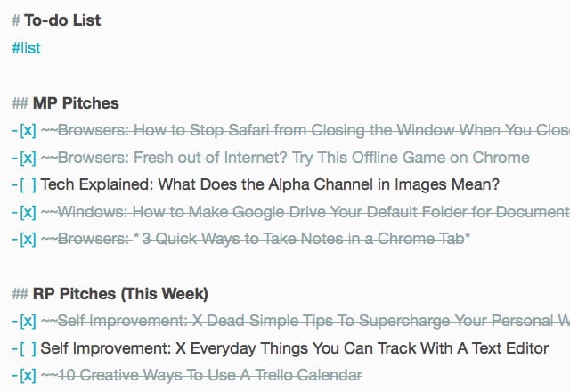Uncheck the Trello Calendar task checkbox
The width and height of the screenshot is (570, 392).
pos(28,376)
